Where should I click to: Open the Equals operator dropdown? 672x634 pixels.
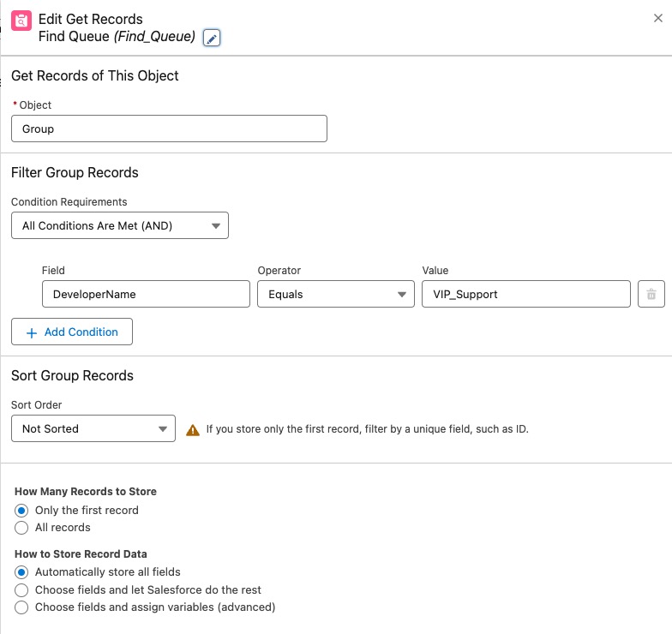(x=336, y=294)
